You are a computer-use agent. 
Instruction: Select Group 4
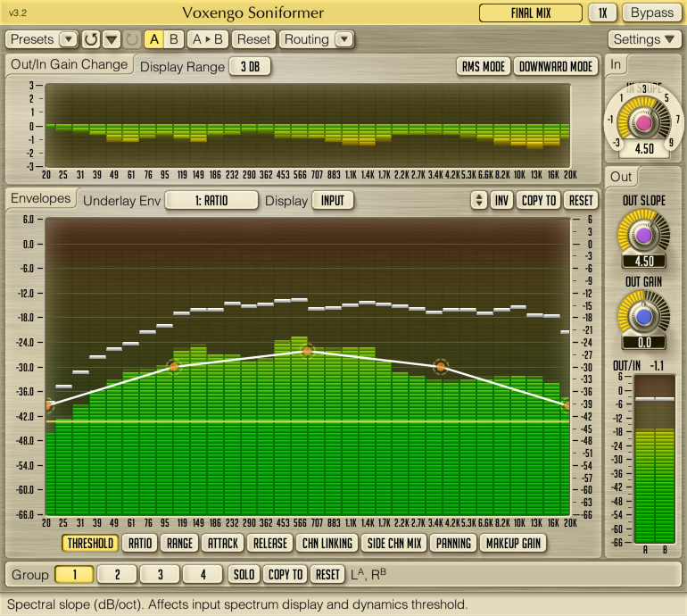point(203,574)
